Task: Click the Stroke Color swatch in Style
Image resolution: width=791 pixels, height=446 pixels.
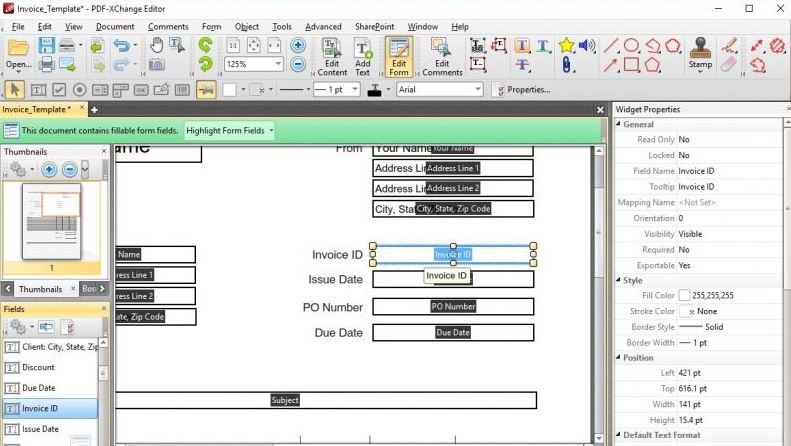Action: click(x=685, y=311)
